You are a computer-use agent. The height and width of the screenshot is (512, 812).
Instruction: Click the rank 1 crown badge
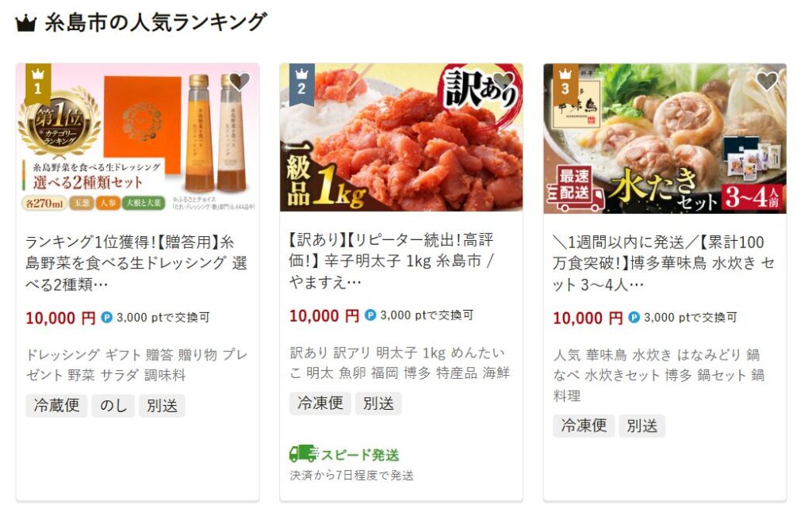(x=38, y=84)
